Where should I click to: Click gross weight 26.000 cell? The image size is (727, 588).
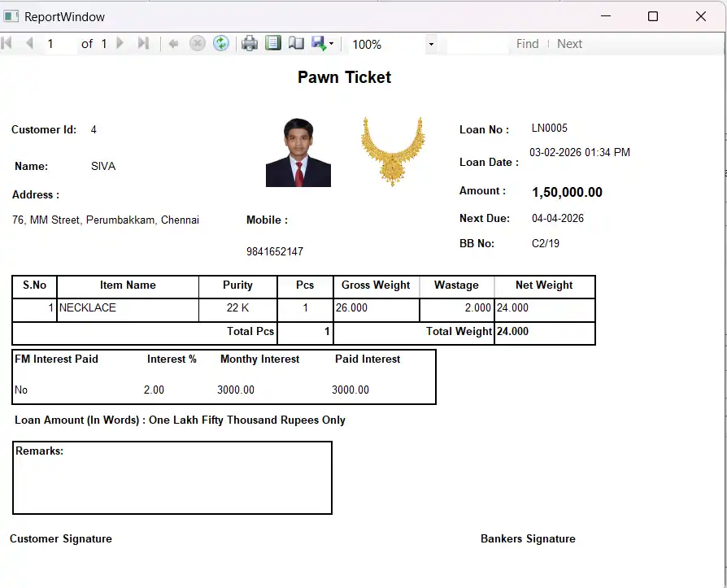click(376, 310)
